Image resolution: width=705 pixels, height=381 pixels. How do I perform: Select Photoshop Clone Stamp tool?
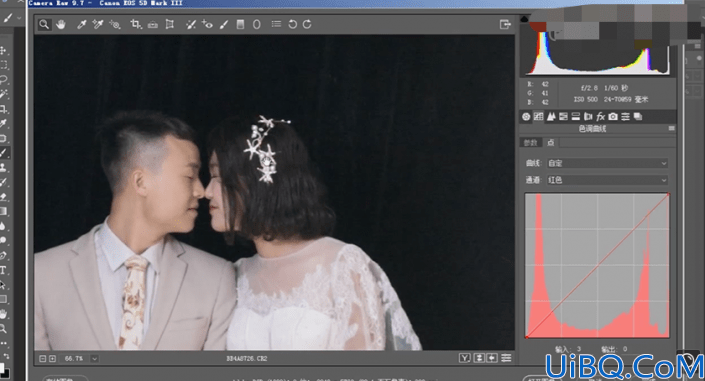click(4, 167)
